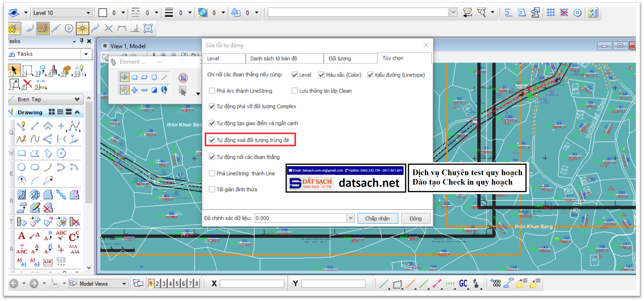Pick the Place Circle tool

[x=21, y=167]
